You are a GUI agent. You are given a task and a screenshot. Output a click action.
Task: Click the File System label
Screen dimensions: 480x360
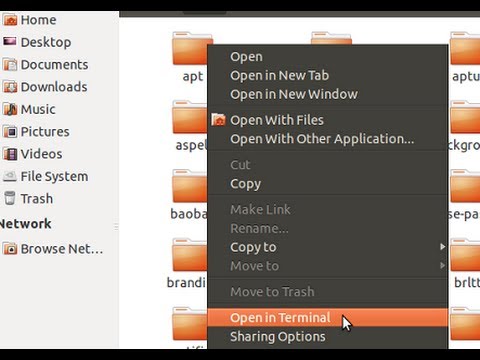(54, 176)
